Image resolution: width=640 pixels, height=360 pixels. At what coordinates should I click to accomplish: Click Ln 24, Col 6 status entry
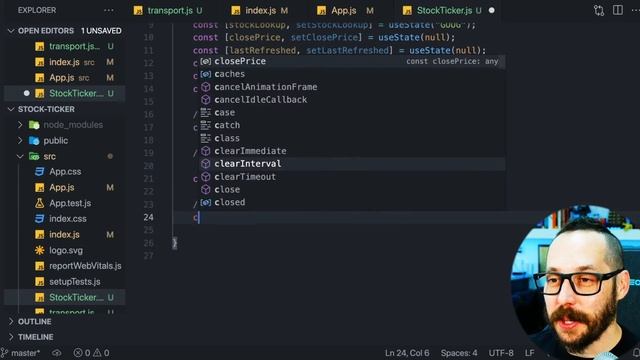[x=407, y=353]
